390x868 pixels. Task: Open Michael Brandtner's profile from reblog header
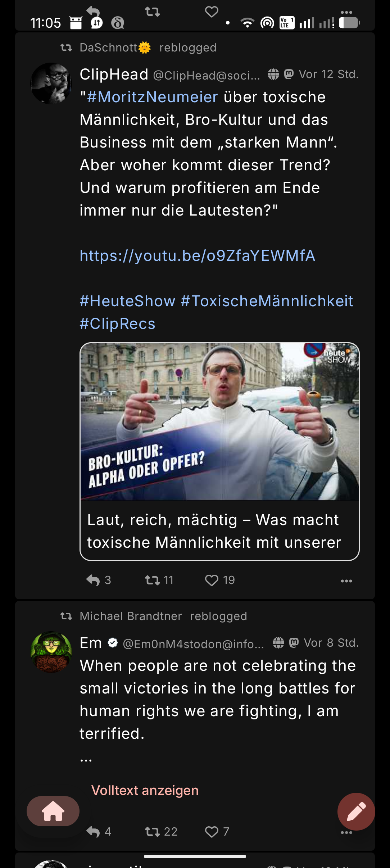pos(131,616)
